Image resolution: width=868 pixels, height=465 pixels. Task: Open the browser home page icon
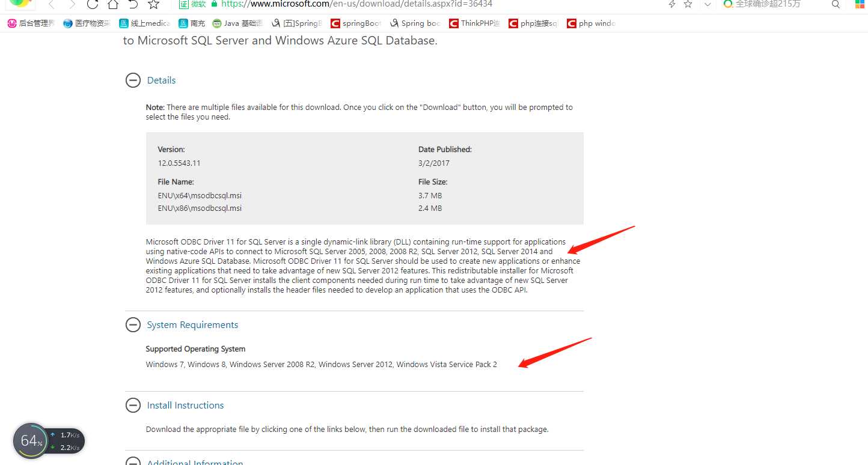click(x=112, y=5)
